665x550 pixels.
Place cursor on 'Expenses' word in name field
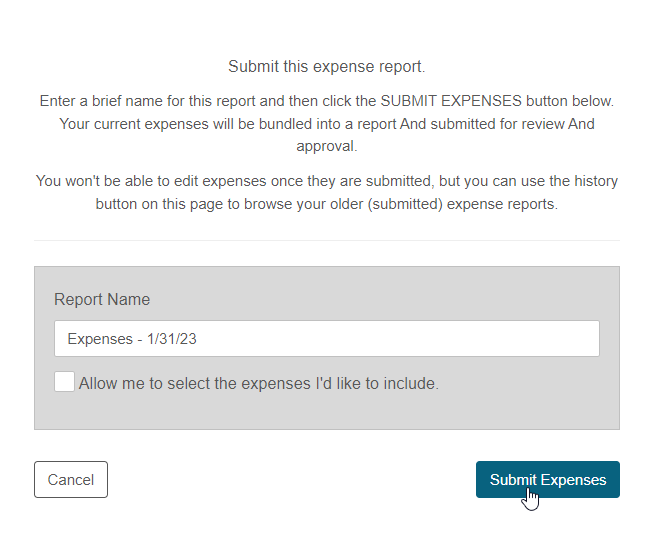[x=100, y=339]
